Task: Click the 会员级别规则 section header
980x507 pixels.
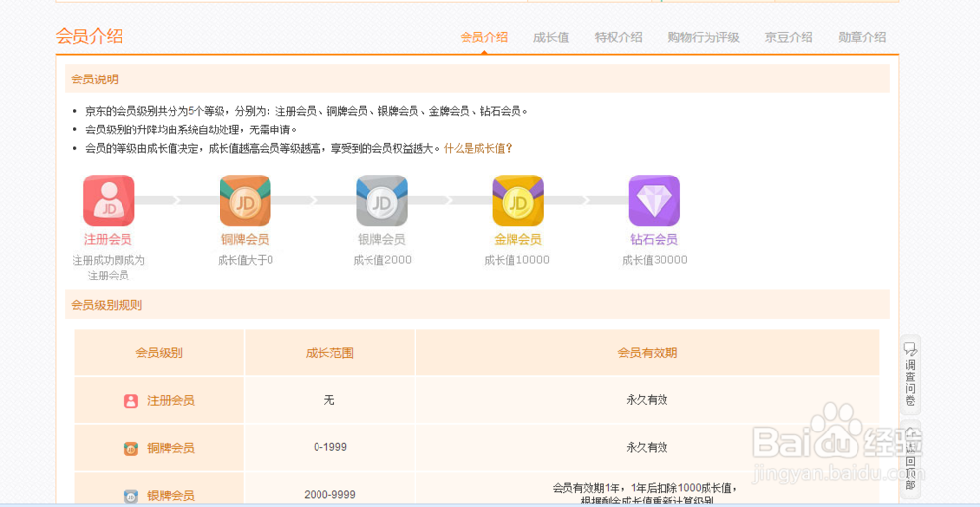Action: [477, 305]
